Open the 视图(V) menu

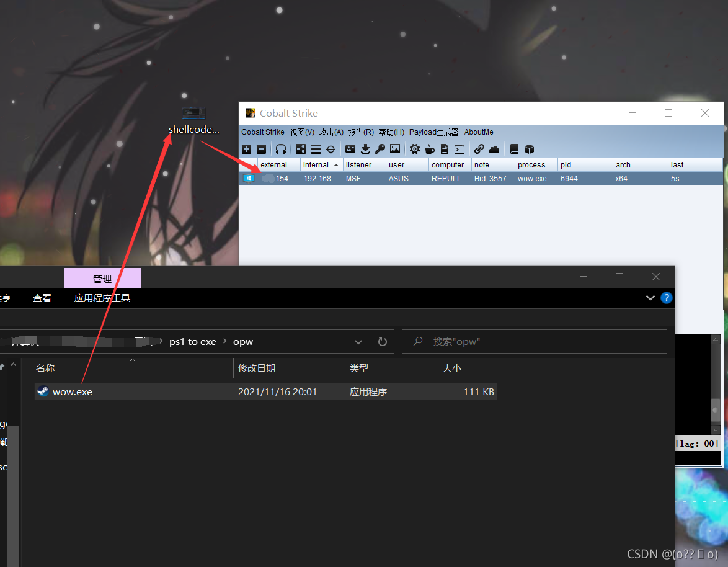click(x=302, y=132)
